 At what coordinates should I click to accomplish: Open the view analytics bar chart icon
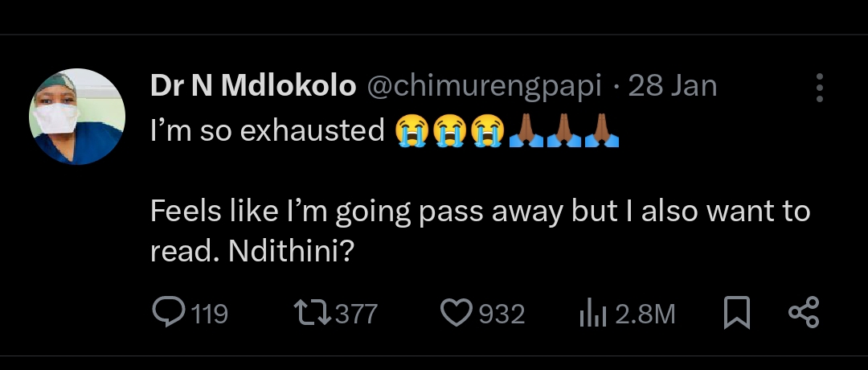pyautogui.click(x=593, y=314)
